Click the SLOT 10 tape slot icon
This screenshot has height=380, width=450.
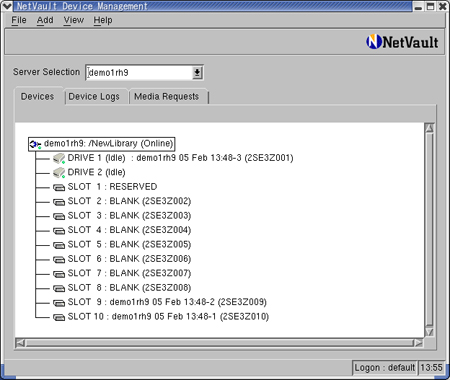coord(59,317)
